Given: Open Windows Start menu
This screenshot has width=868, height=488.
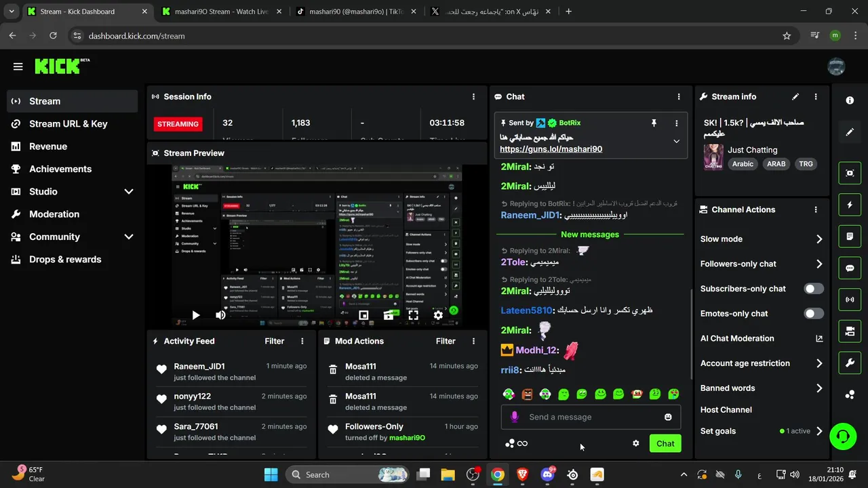Looking at the screenshot, I should (271, 474).
